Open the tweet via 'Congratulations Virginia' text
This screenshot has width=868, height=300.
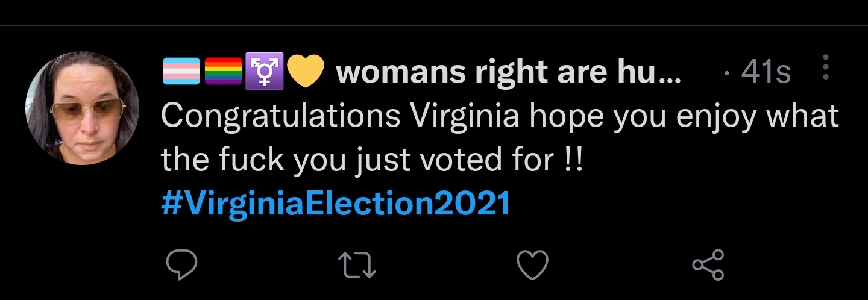tap(340, 117)
